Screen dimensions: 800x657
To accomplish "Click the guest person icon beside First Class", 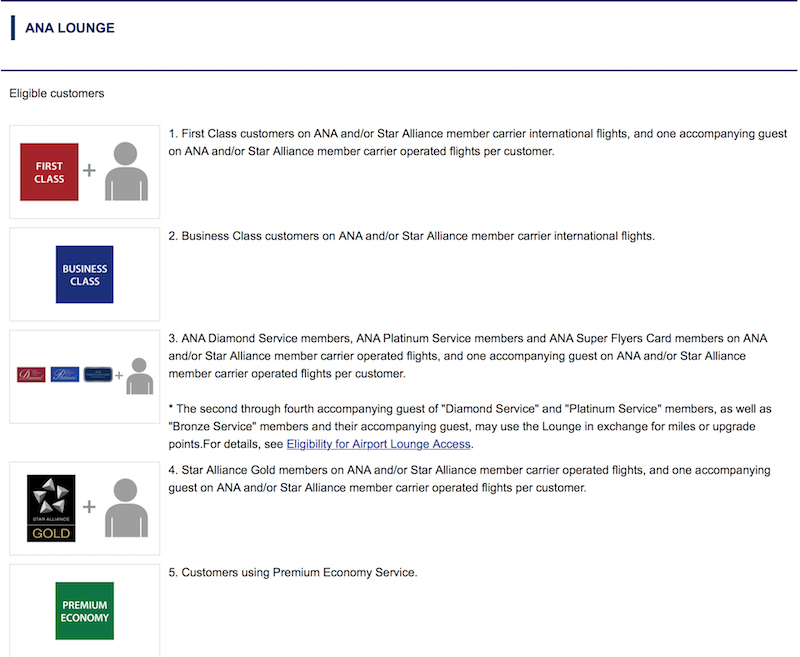I will [127, 171].
